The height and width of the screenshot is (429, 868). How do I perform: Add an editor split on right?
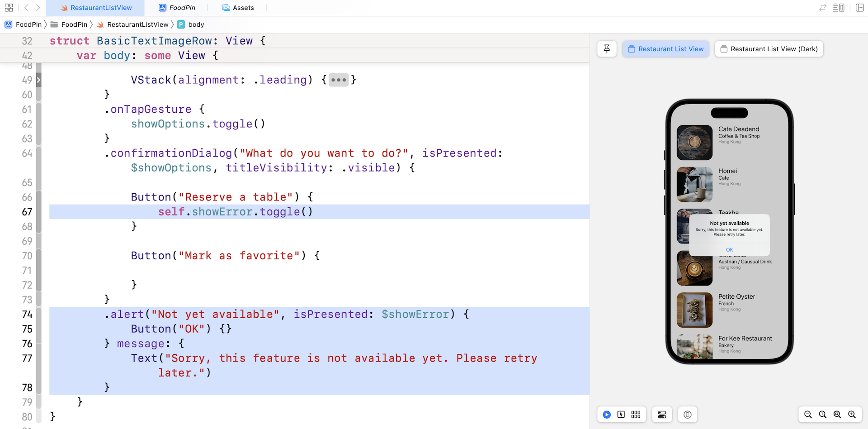point(859,8)
